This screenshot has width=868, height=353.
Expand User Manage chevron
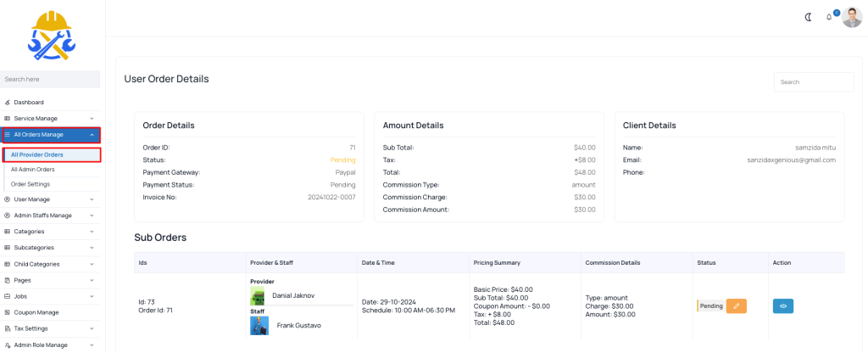coord(92,199)
